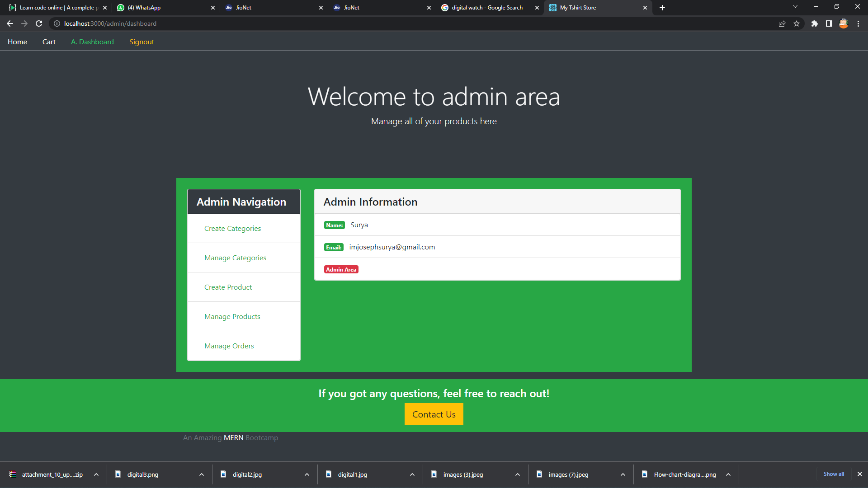Open the tab search dropdown arrow
The width and height of the screenshot is (868, 488).
(795, 7)
